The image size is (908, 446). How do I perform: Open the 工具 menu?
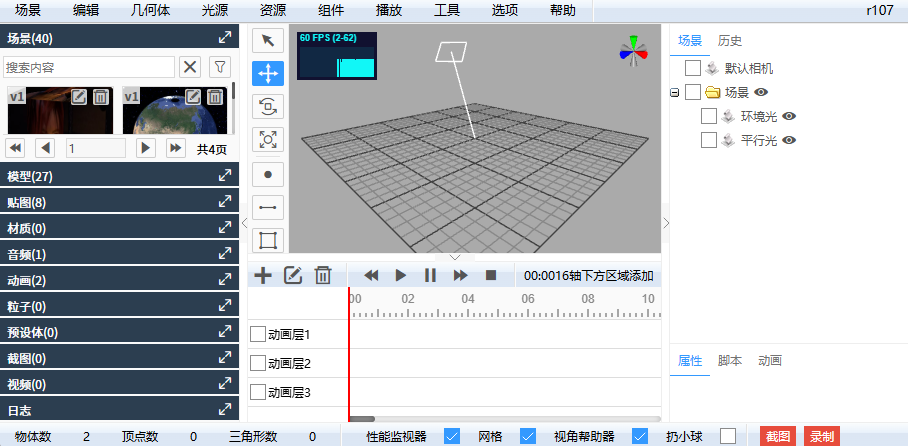pos(446,10)
